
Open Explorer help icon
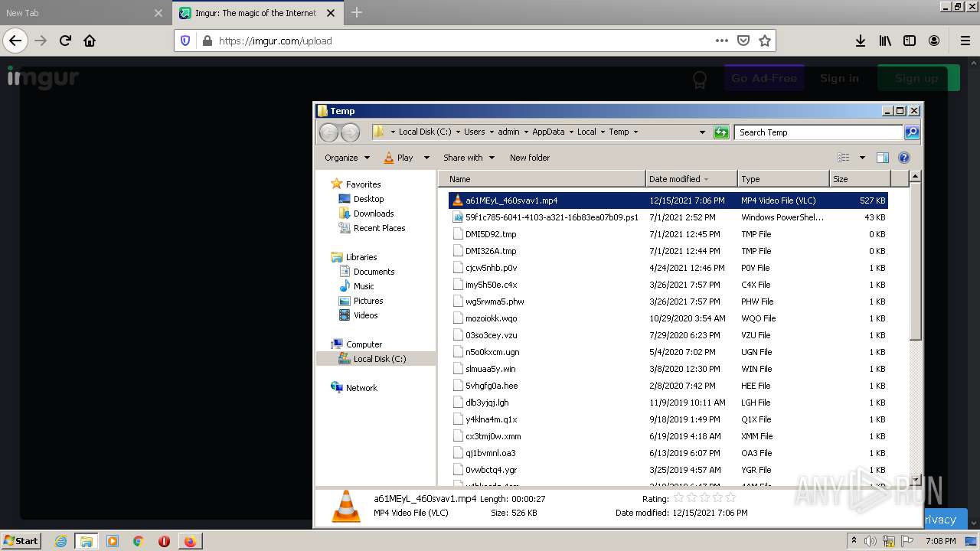point(903,158)
